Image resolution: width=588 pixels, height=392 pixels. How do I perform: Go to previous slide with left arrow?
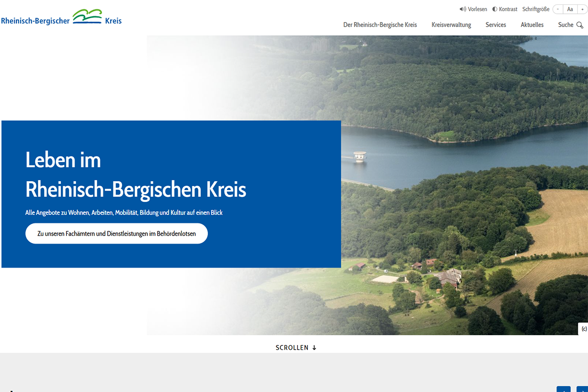(x=563, y=390)
